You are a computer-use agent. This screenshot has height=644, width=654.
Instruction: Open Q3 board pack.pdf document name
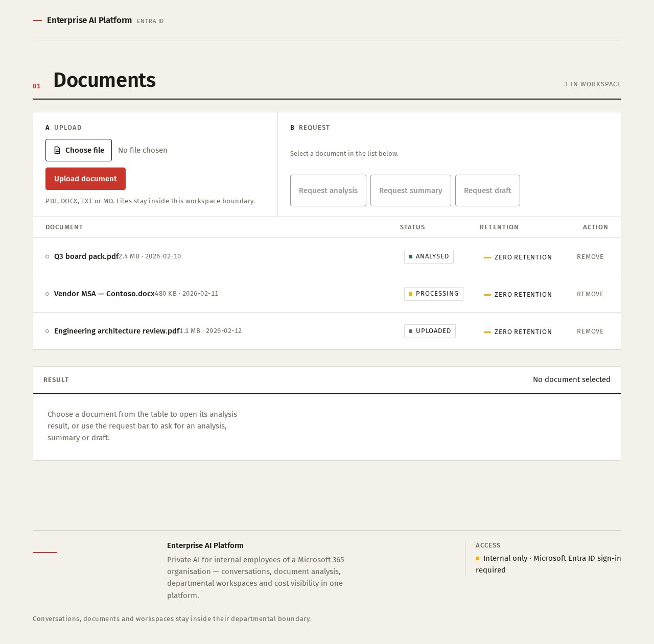tap(86, 256)
